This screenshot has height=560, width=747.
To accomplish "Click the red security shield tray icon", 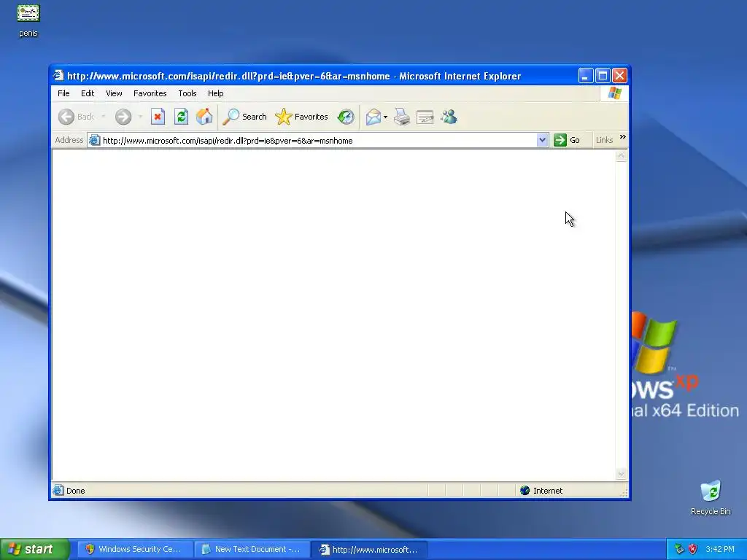I will (x=693, y=550).
